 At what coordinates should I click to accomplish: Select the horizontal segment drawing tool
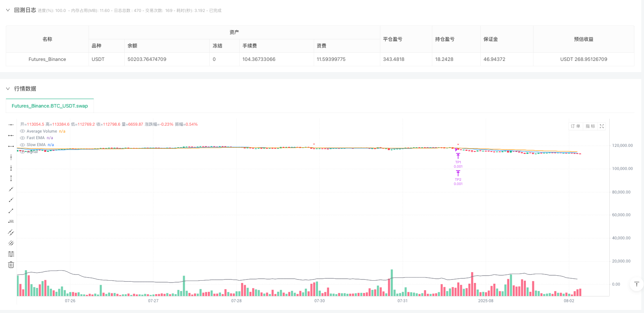(11, 146)
